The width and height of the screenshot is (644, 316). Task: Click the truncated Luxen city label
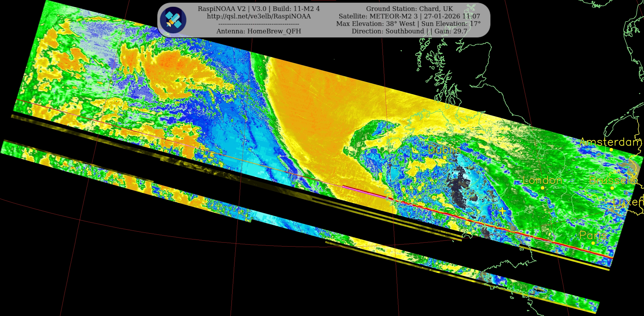pyautogui.click(x=628, y=202)
